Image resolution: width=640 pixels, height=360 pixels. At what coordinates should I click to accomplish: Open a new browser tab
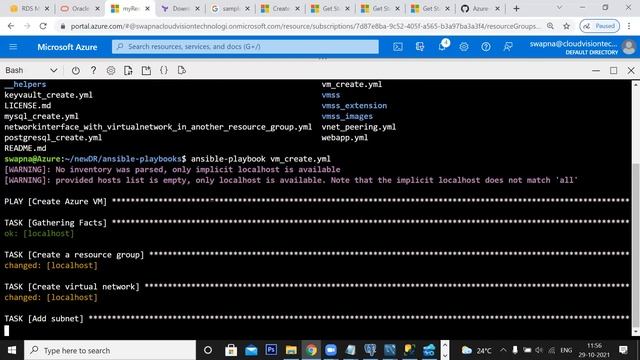516,8
